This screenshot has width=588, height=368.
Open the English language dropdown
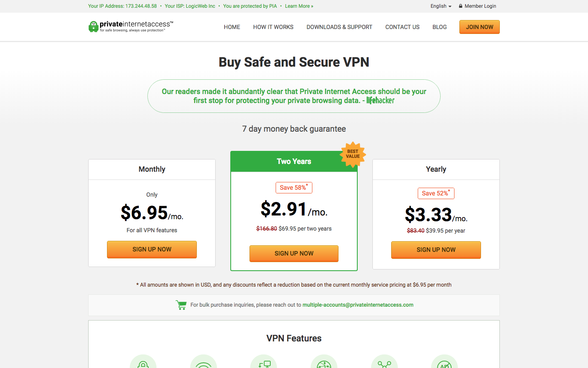point(441,6)
